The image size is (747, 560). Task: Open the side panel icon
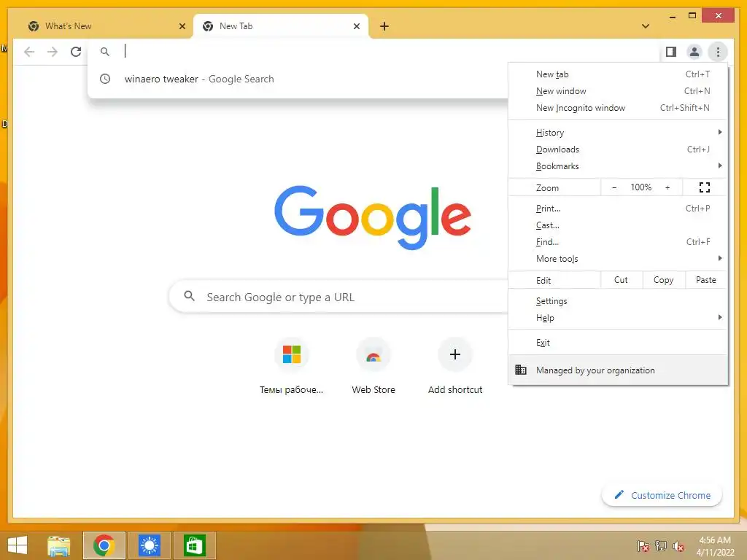click(671, 52)
